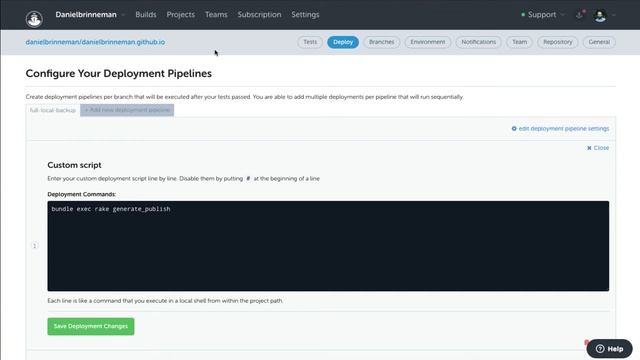Viewport: 640px width, 360px height.
Task: Click Add new deployment pipeline tab
Action: [x=127, y=110]
